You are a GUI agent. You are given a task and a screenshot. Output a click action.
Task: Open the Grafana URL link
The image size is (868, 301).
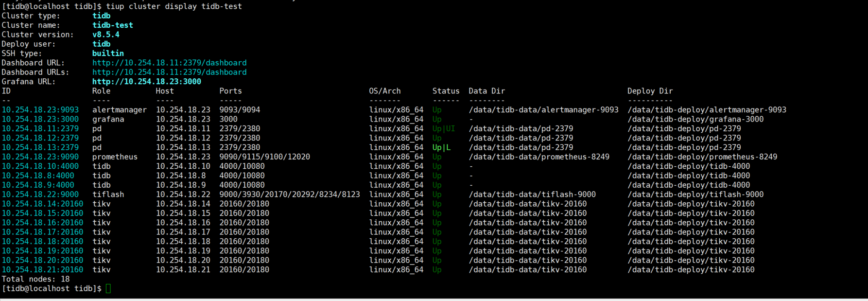146,82
